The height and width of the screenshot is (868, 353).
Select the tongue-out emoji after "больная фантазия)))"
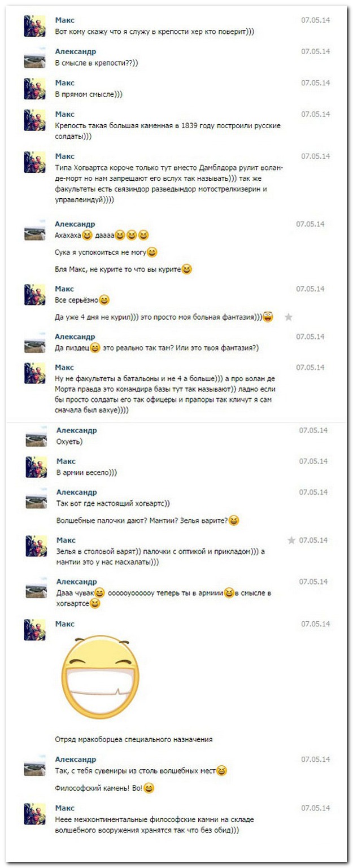tap(268, 317)
